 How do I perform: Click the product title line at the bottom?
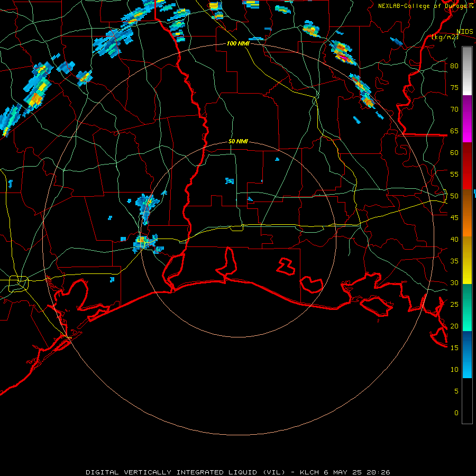238,472
